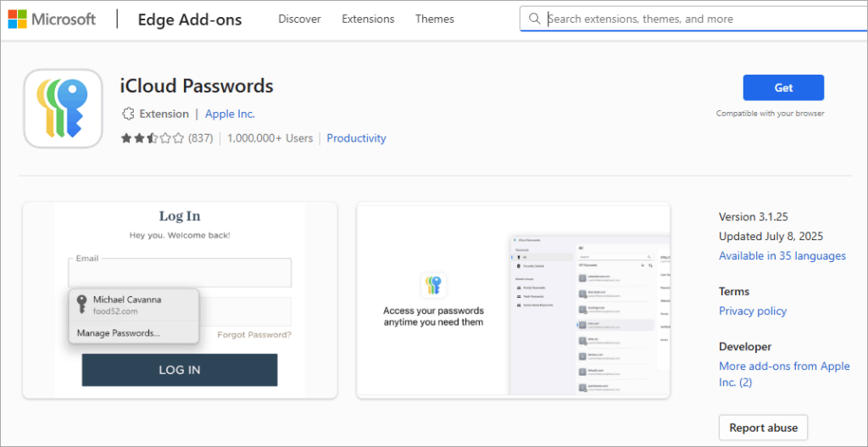This screenshot has height=447, width=868.
Task: Switch to the Extensions tab
Action: click(368, 19)
